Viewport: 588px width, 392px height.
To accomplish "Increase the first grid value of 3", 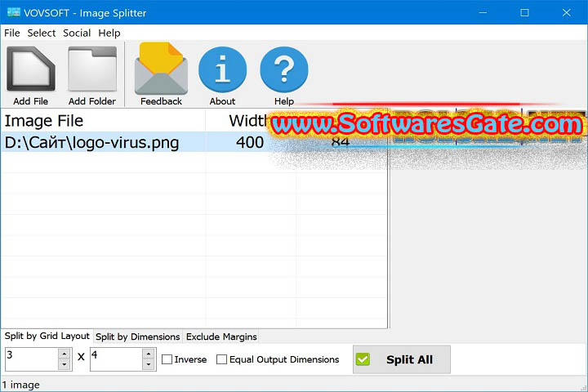I will [x=65, y=354].
